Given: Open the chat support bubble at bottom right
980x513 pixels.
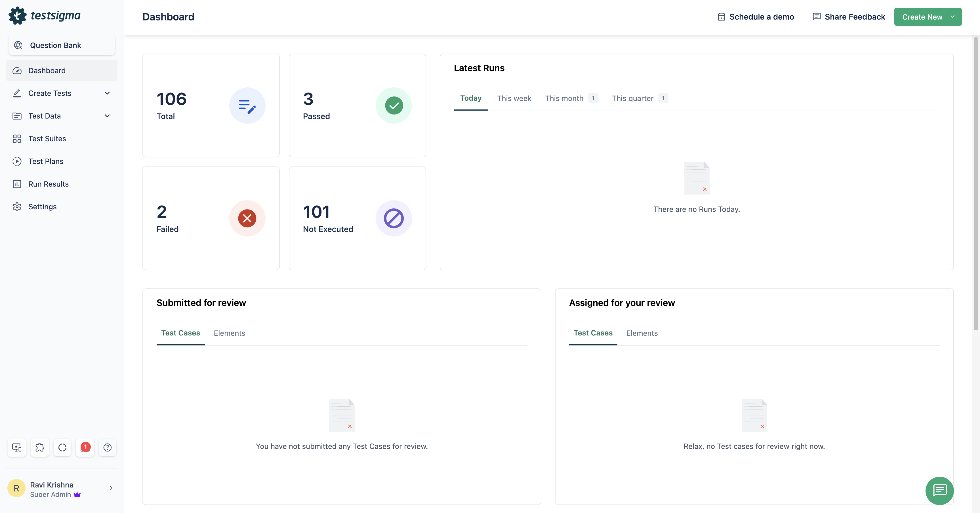Looking at the screenshot, I should [940, 491].
